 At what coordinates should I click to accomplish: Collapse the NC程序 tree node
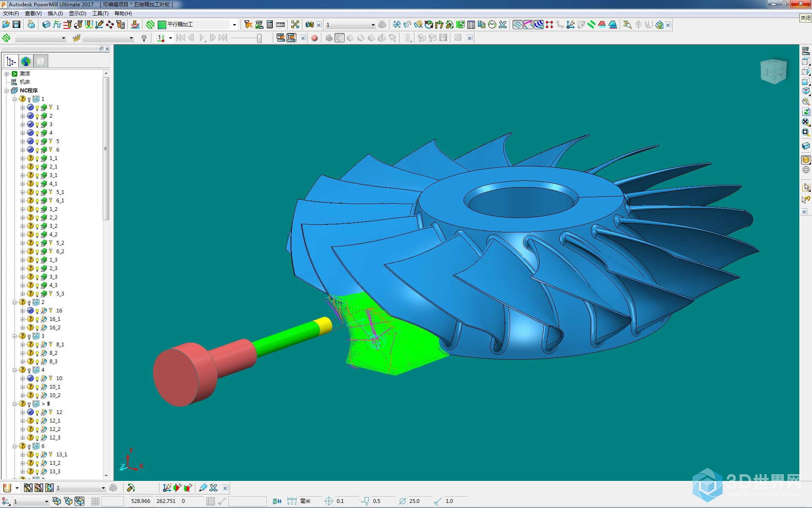7,91
